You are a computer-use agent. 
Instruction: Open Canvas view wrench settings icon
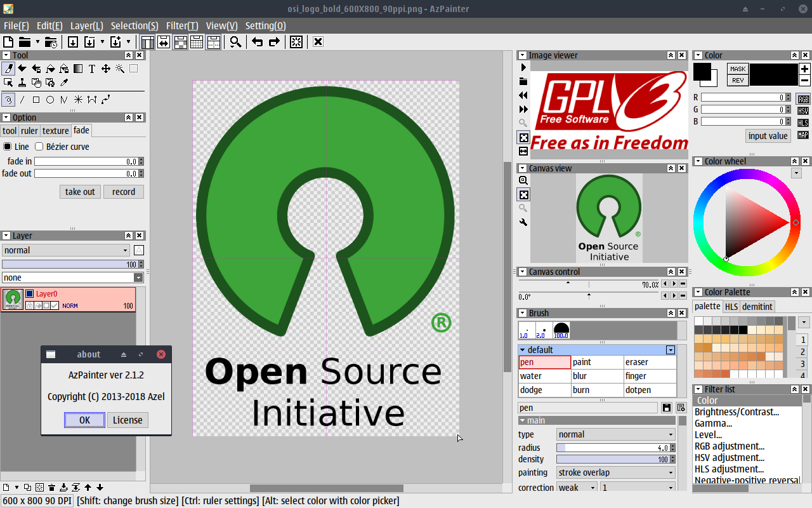click(523, 222)
